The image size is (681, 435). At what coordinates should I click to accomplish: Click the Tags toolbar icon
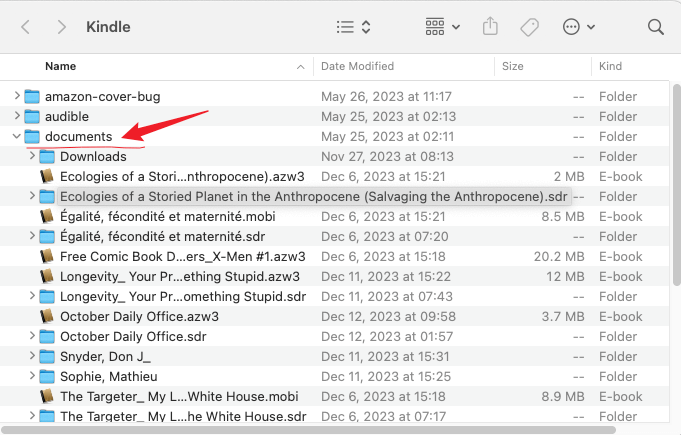(x=529, y=27)
